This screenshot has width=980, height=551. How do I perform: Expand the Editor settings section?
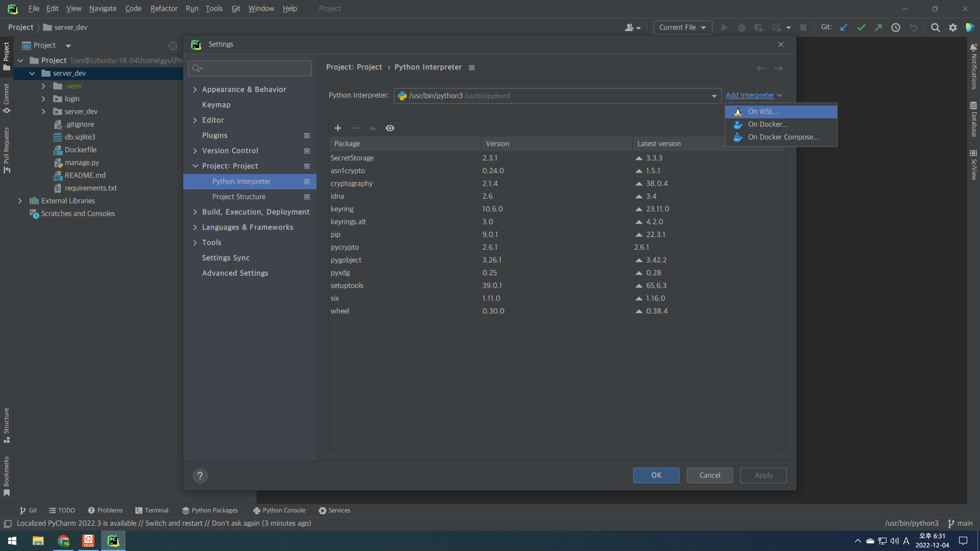[x=195, y=120]
